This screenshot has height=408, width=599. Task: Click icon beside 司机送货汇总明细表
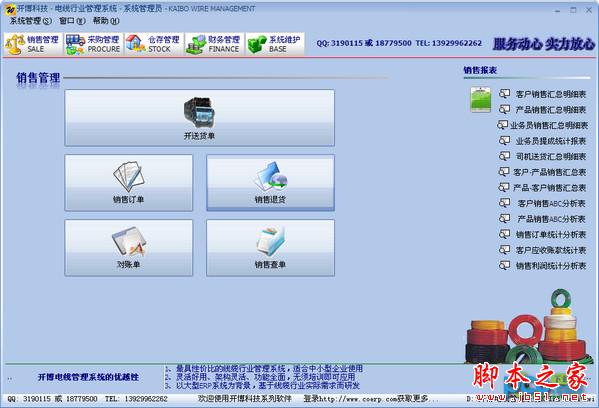coord(504,156)
